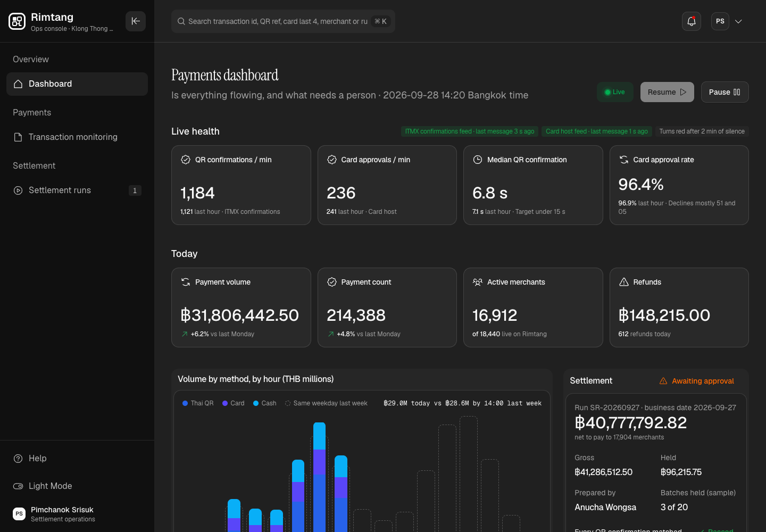Toggle Same weekday last week series
Viewport: 766px width, 532px height.
click(326, 403)
